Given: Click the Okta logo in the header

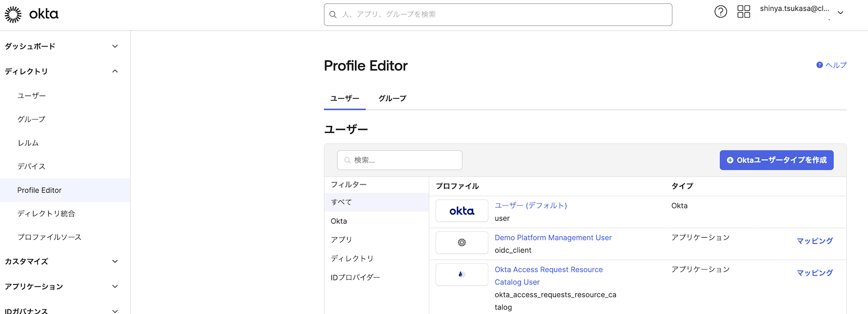Looking at the screenshot, I should click(31, 14).
